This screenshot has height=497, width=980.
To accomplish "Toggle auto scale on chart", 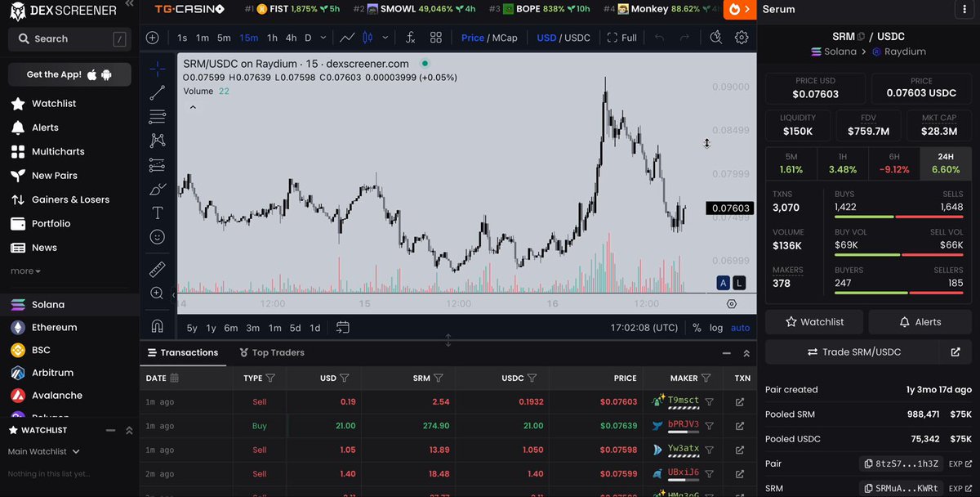I will tap(740, 328).
